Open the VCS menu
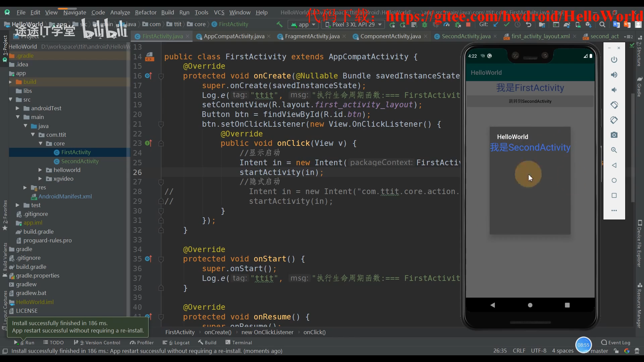This screenshot has width=644, height=362. 219,12
